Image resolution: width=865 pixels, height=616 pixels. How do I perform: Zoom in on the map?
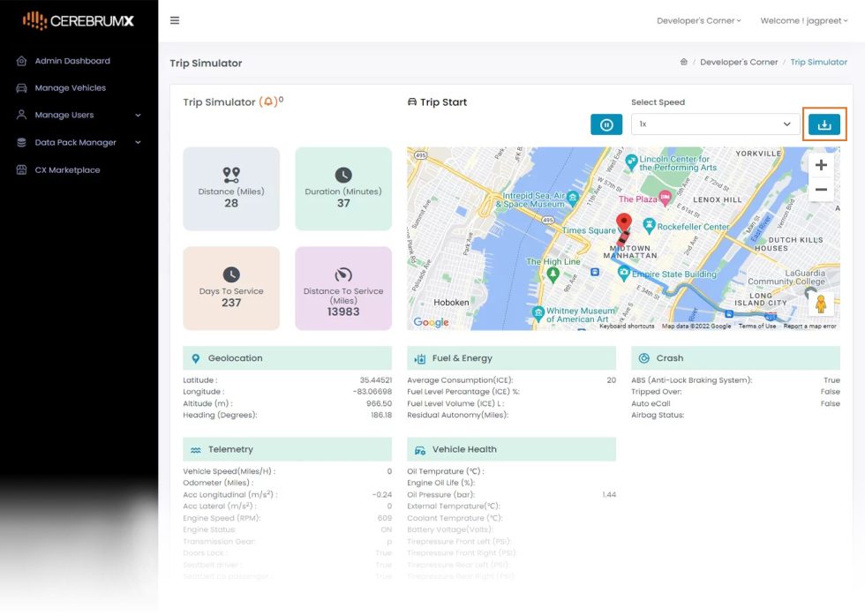pyautogui.click(x=821, y=165)
